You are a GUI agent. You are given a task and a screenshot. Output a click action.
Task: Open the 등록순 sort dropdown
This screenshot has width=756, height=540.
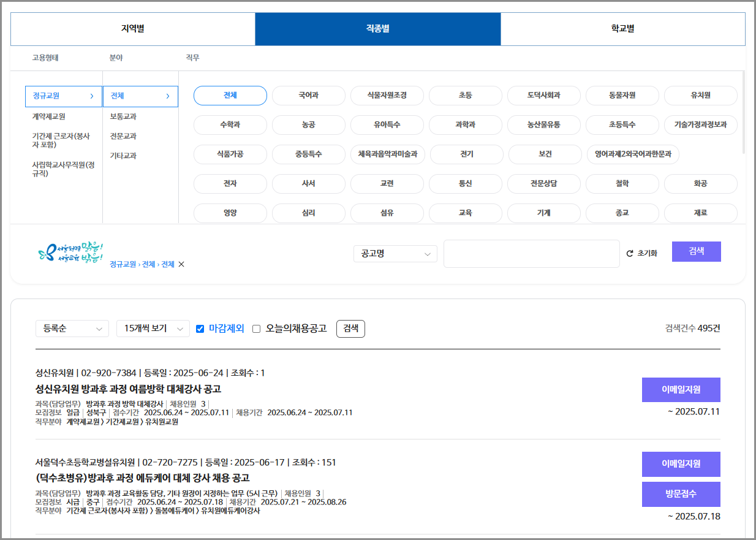[72, 329]
